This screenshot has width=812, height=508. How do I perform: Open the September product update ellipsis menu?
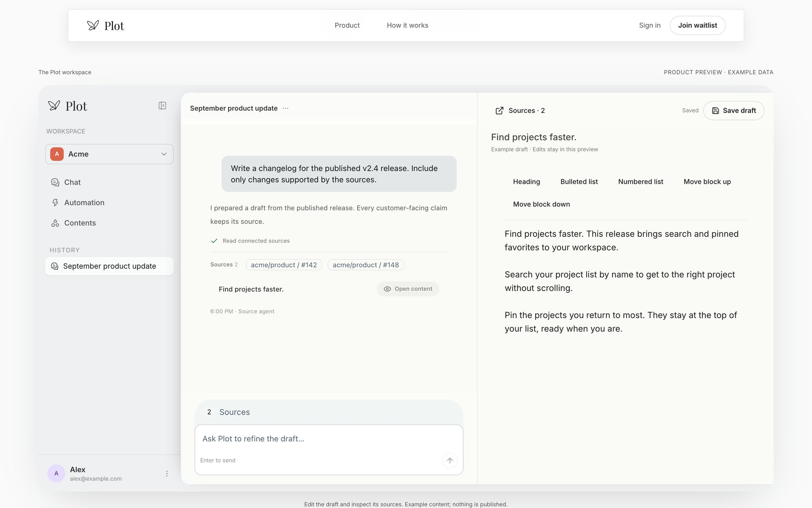pyautogui.click(x=285, y=108)
